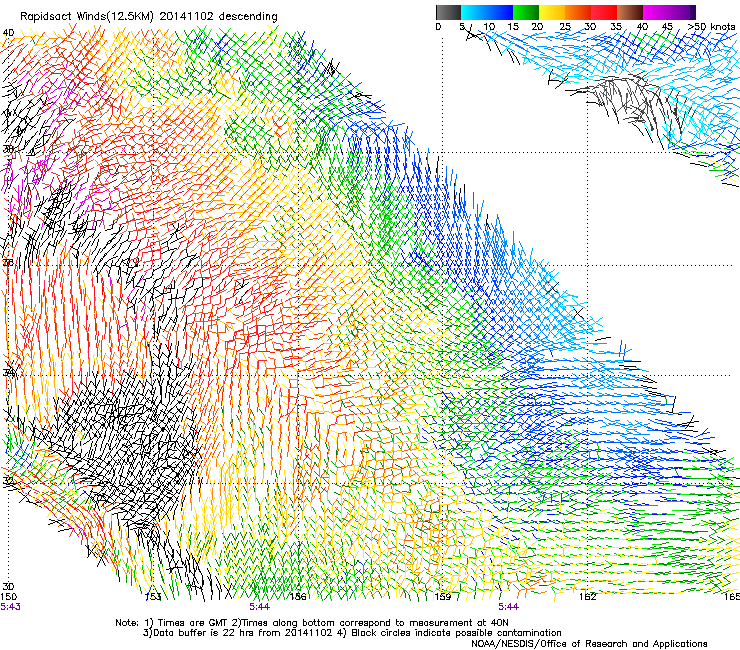
Task: Select the yellow 20-25 knots legend swatch
Action: tap(552, 12)
